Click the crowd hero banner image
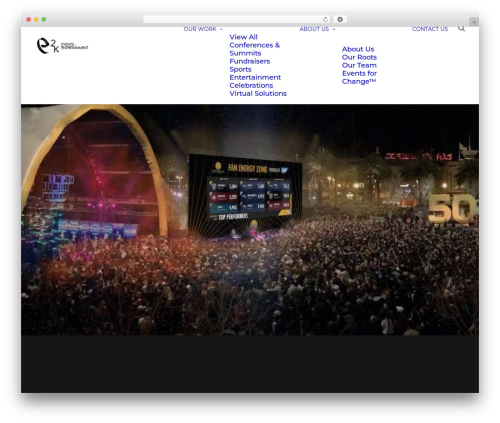 click(x=250, y=220)
